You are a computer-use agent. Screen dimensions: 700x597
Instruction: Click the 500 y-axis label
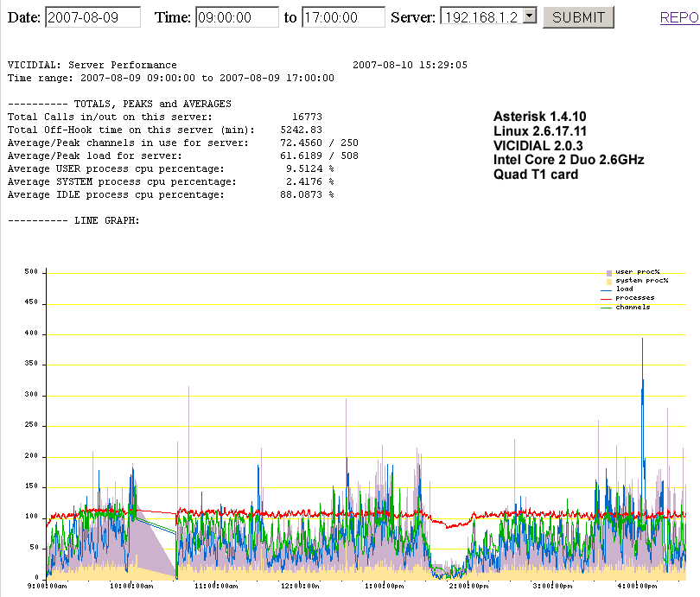[x=31, y=271]
